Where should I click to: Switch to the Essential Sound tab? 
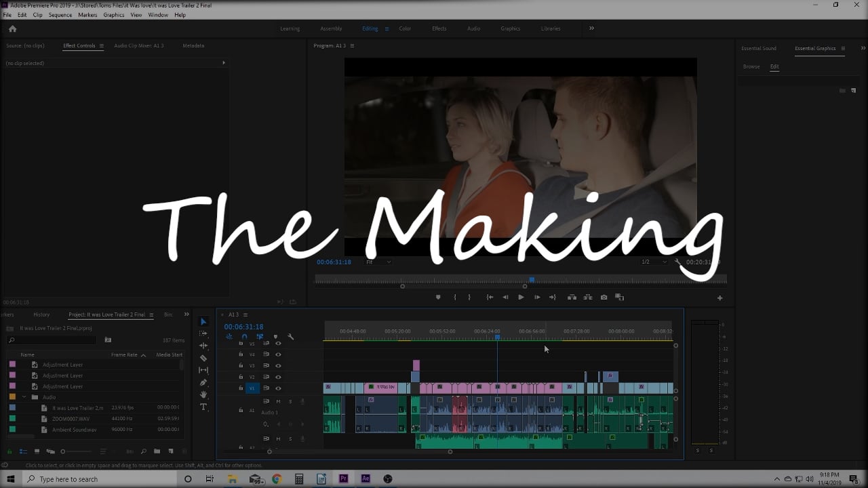pyautogui.click(x=759, y=49)
